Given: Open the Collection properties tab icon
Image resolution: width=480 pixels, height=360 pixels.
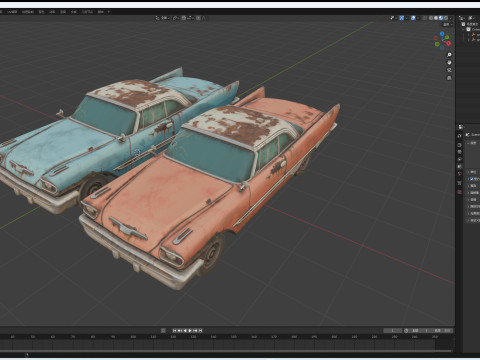Looking at the screenshot, I should [x=459, y=183].
